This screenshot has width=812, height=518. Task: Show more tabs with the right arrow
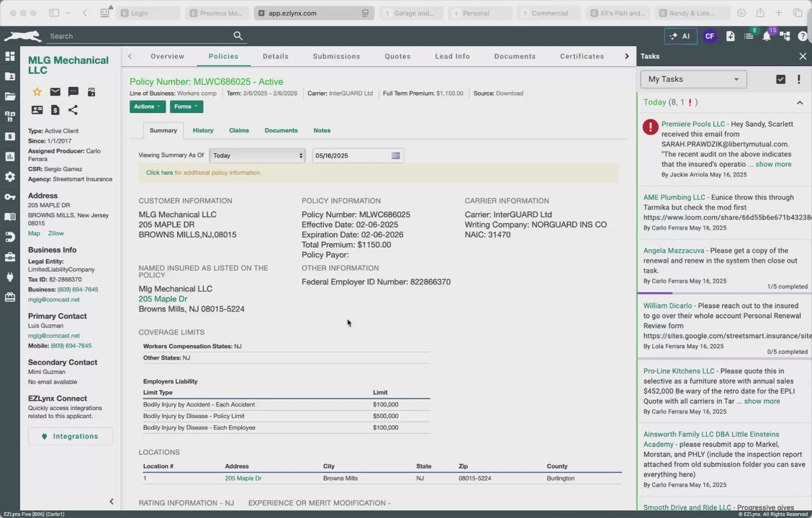tap(626, 56)
